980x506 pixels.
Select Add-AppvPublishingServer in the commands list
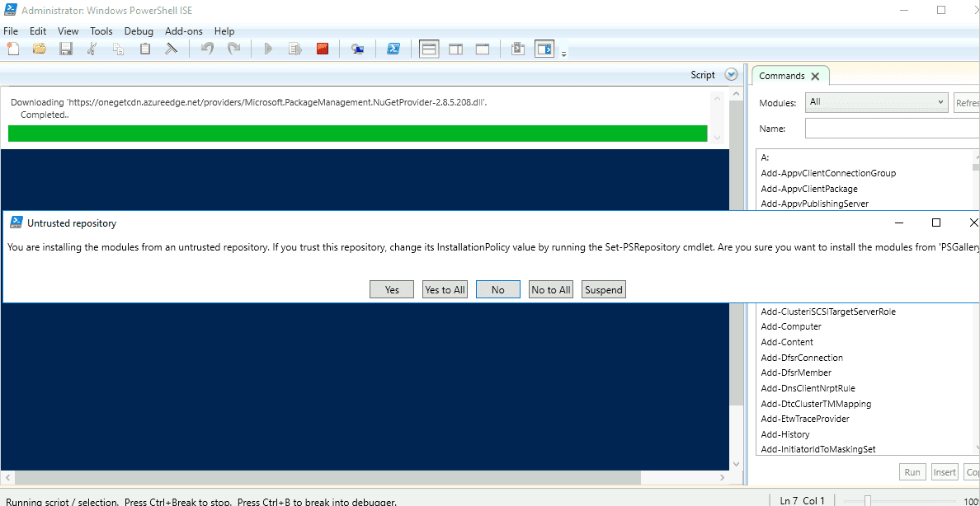click(814, 204)
